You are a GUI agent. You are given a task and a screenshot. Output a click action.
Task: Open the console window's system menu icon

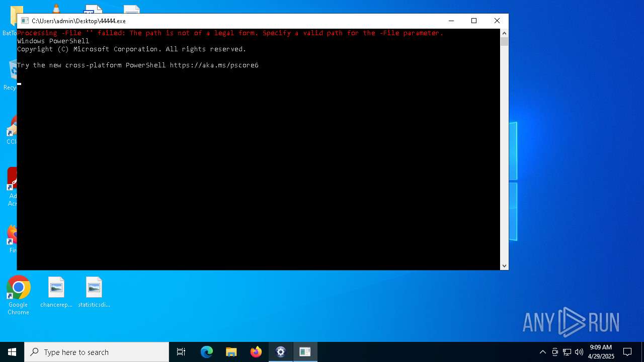pos(25,21)
